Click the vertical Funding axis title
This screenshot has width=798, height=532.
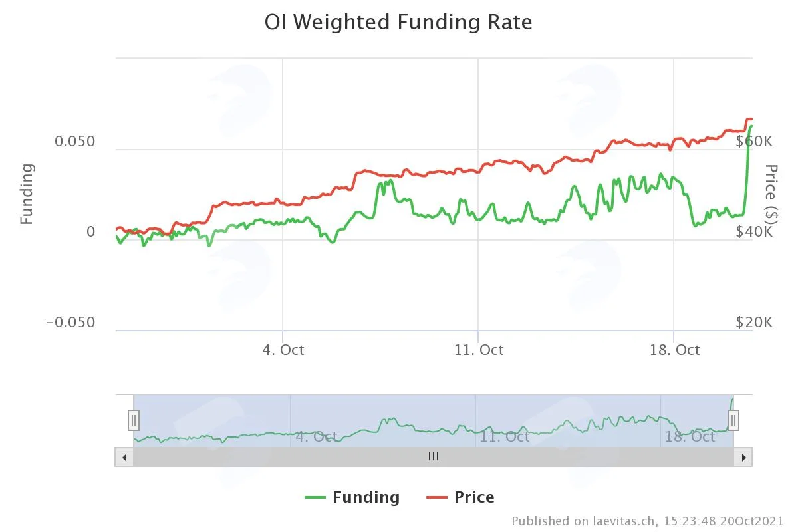[x=26, y=194]
